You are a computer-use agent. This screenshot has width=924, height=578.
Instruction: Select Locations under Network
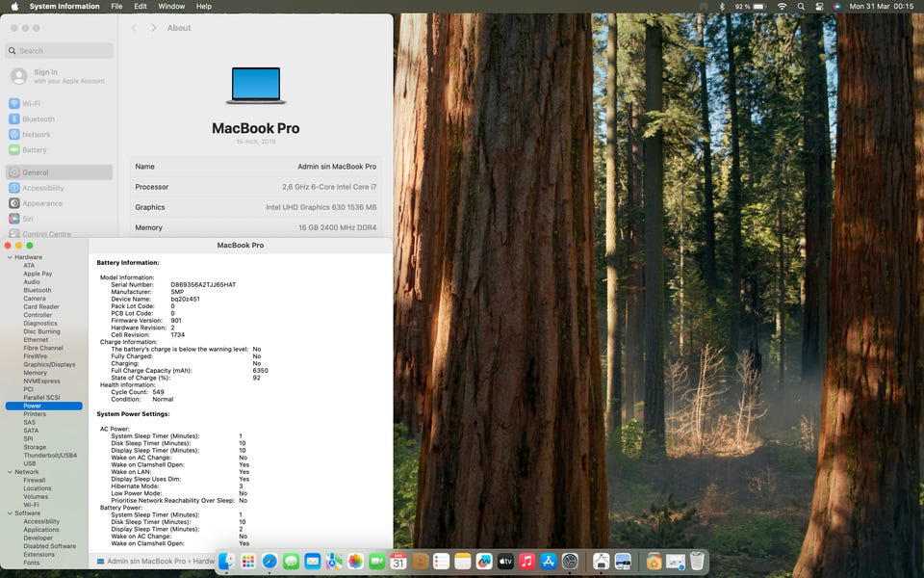38,488
